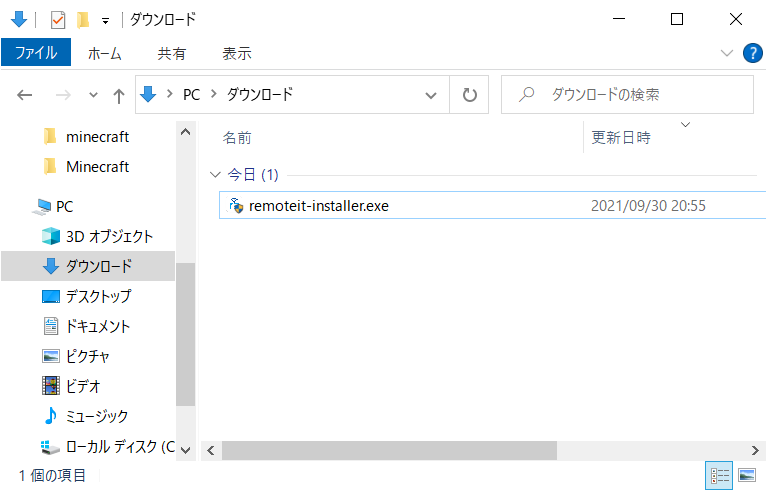Click the ビデオ film strip icon
This screenshot has height=491, width=767.
click(x=51, y=386)
